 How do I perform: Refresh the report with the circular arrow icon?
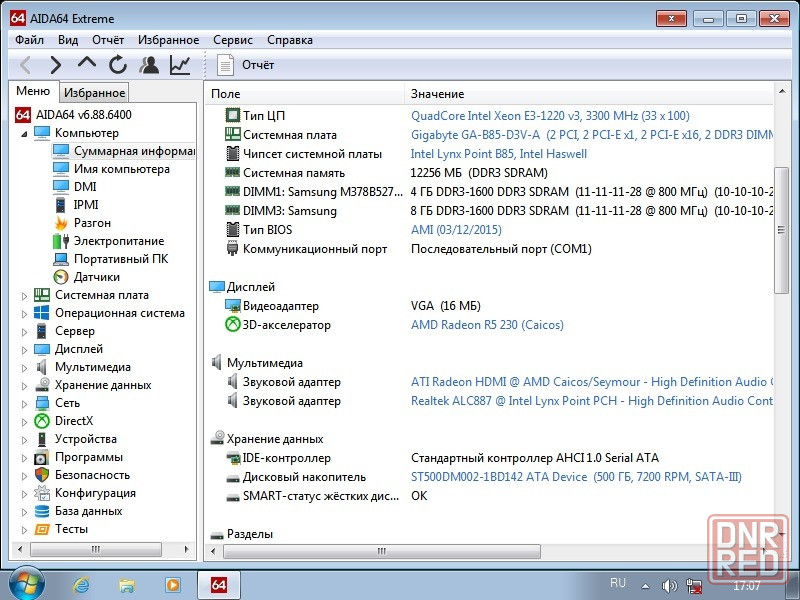click(118, 65)
